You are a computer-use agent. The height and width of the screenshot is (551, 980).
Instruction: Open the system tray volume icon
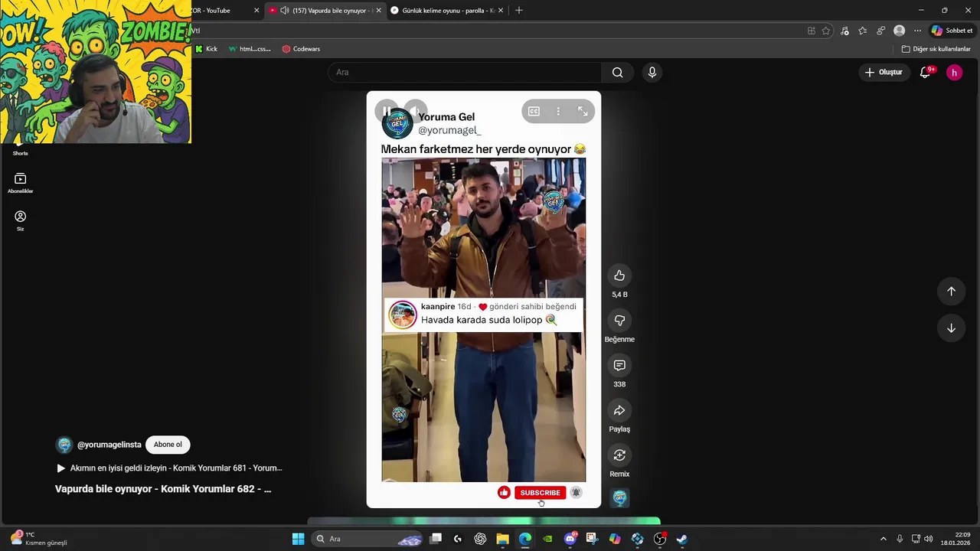[x=929, y=539]
